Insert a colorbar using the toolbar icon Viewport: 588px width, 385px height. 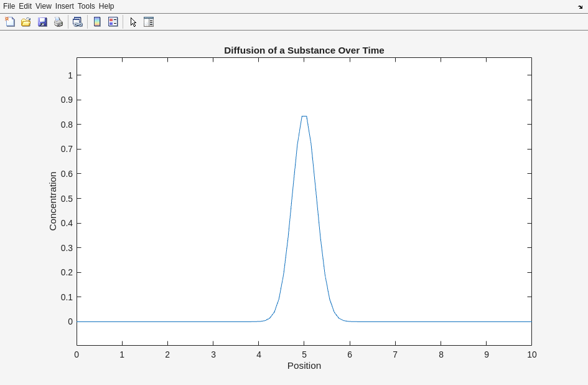click(x=97, y=22)
